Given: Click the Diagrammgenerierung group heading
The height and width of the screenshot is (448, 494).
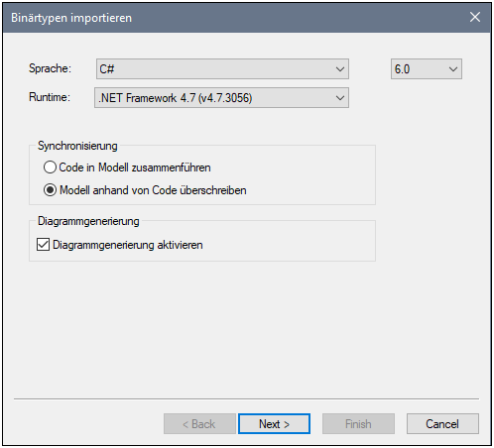Looking at the screenshot, I should coord(88,221).
